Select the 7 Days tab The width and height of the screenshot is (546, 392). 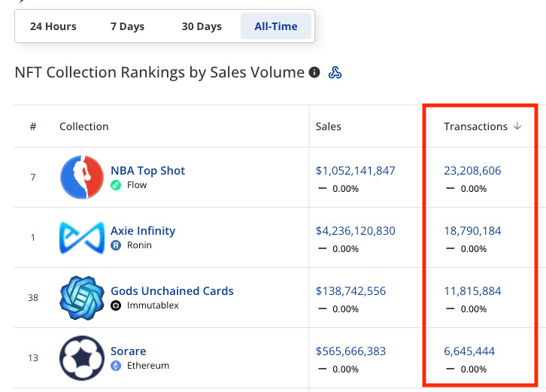[x=127, y=26]
